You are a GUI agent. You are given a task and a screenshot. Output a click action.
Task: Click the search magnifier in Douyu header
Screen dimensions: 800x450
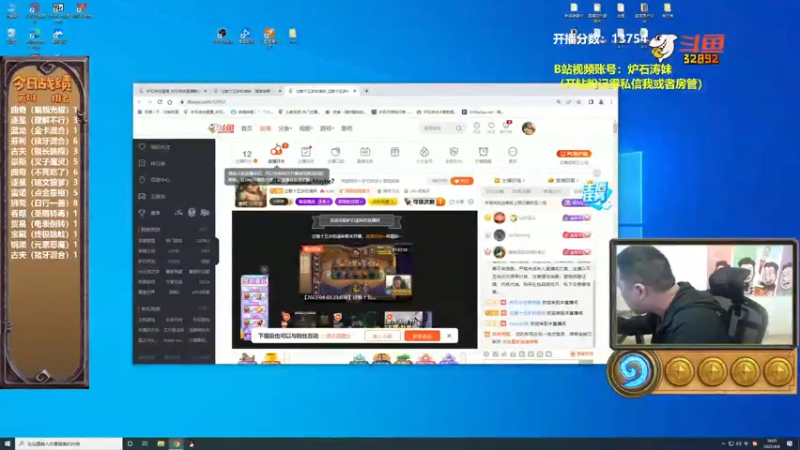pyautogui.click(x=459, y=129)
